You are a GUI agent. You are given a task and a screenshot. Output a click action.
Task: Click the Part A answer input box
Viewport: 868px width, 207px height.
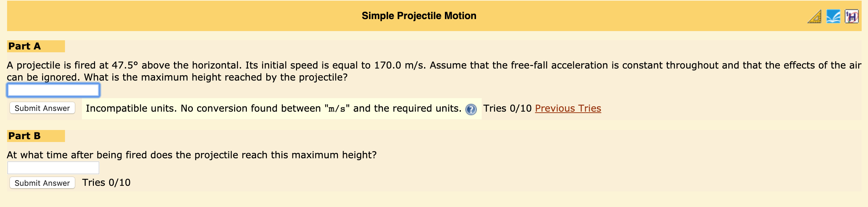[x=53, y=90]
